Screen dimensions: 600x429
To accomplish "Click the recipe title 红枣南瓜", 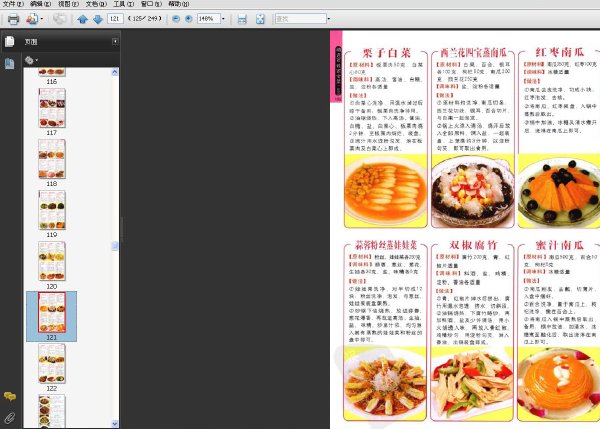I will [x=559, y=52].
